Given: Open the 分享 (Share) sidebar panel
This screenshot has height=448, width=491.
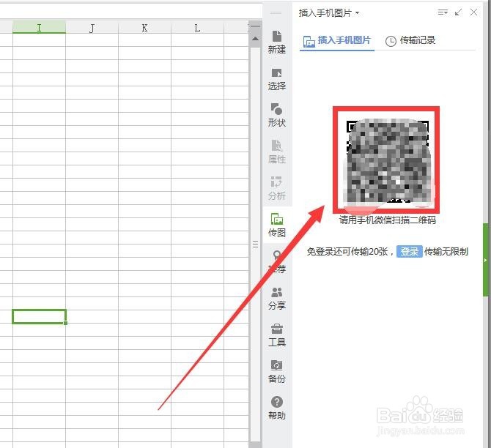Looking at the screenshot, I should point(277,299).
